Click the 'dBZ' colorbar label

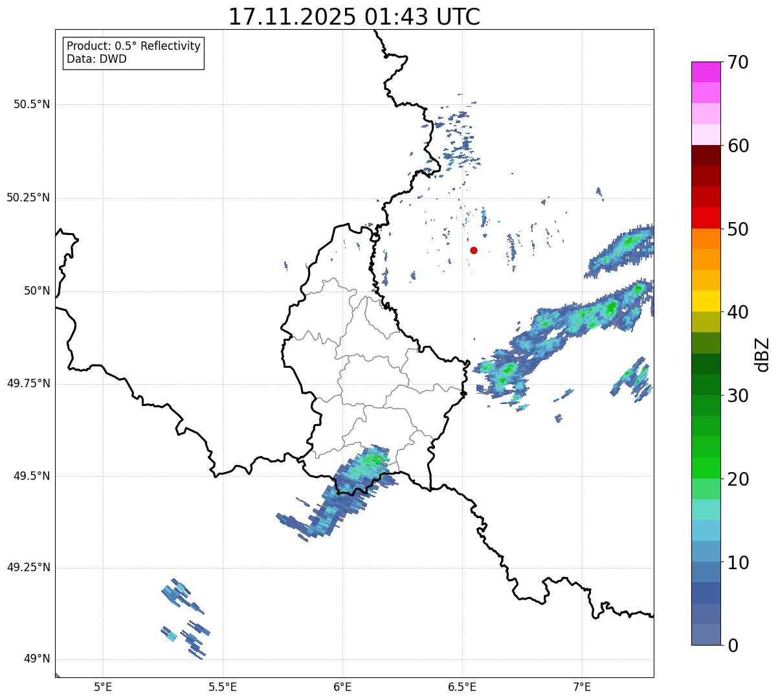pyautogui.click(x=762, y=354)
